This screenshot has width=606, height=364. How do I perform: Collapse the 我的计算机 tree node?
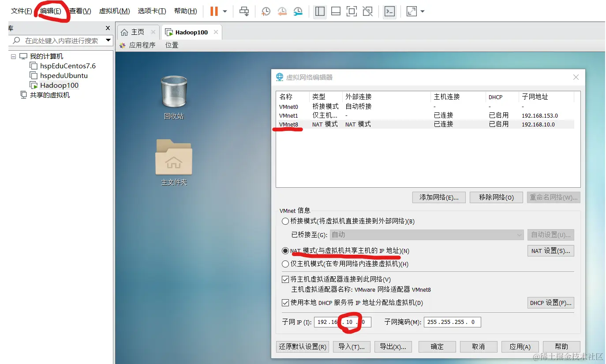(13, 56)
